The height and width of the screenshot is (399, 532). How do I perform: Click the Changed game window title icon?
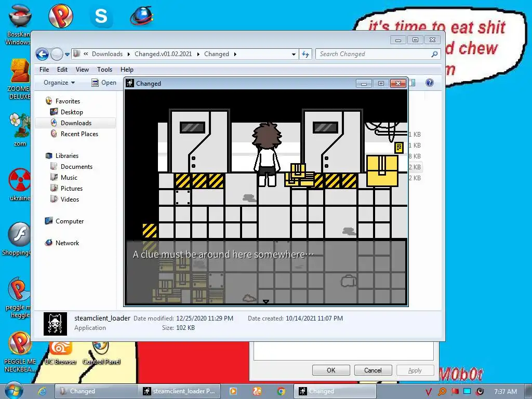point(129,83)
